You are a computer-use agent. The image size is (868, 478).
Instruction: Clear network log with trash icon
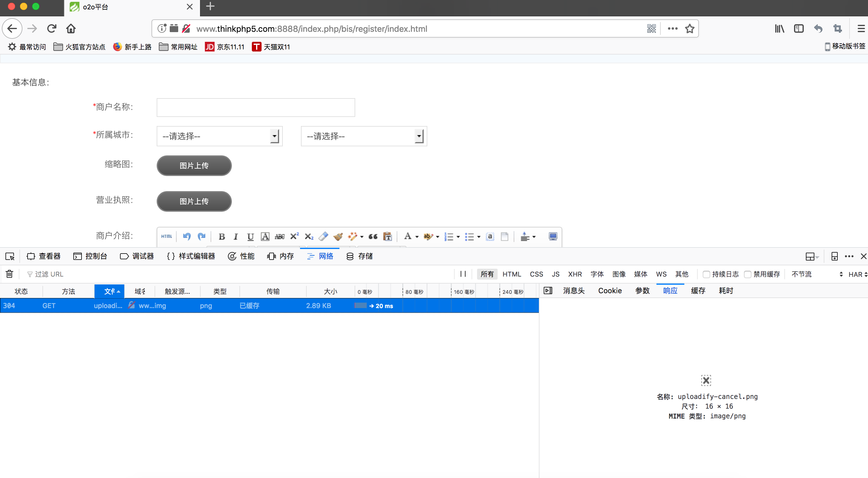pos(9,274)
